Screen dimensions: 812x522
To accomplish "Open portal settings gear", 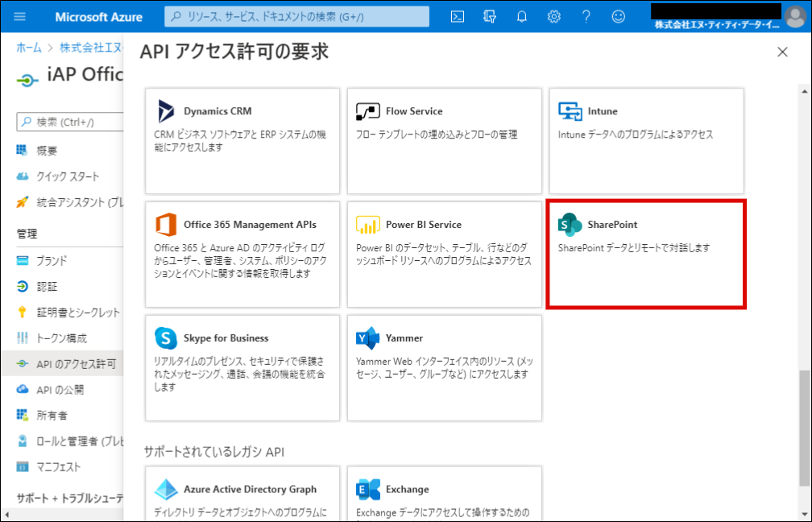I will pos(553,17).
